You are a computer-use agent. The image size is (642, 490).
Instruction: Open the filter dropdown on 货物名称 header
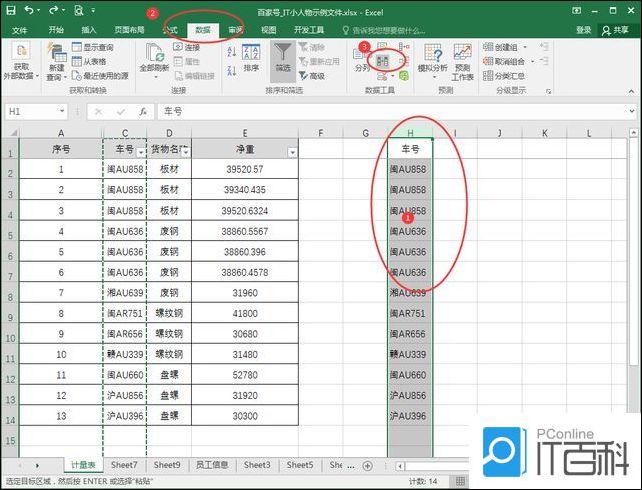pos(185,151)
